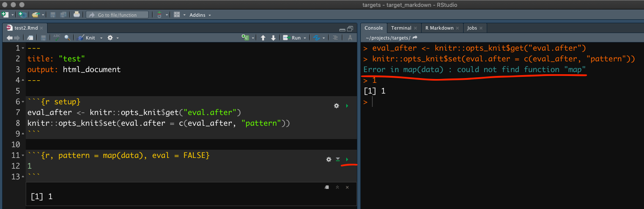Click the Publish icon
This screenshot has width=644, height=209.
[x=316, y=38]
